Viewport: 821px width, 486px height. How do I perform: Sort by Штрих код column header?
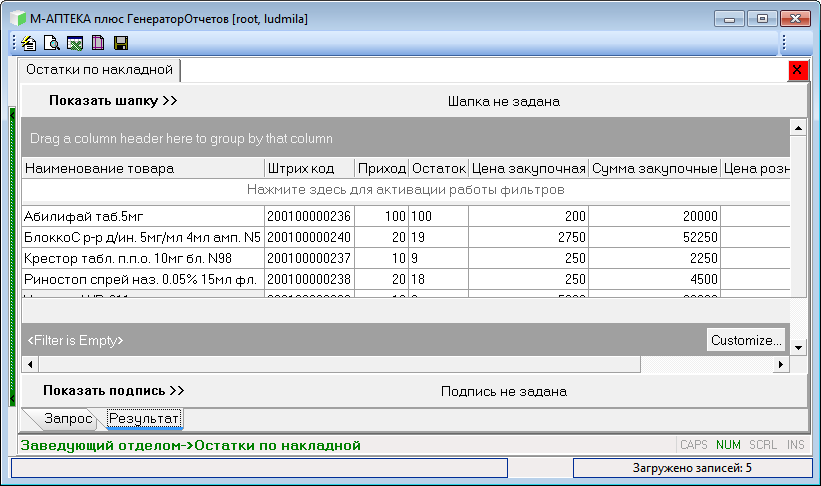[x=308, y=169]
